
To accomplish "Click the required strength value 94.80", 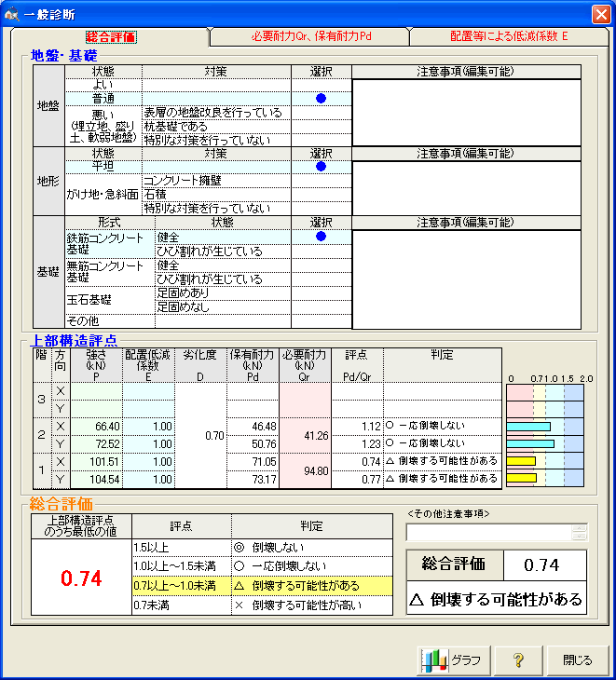I will click(316, 470).
